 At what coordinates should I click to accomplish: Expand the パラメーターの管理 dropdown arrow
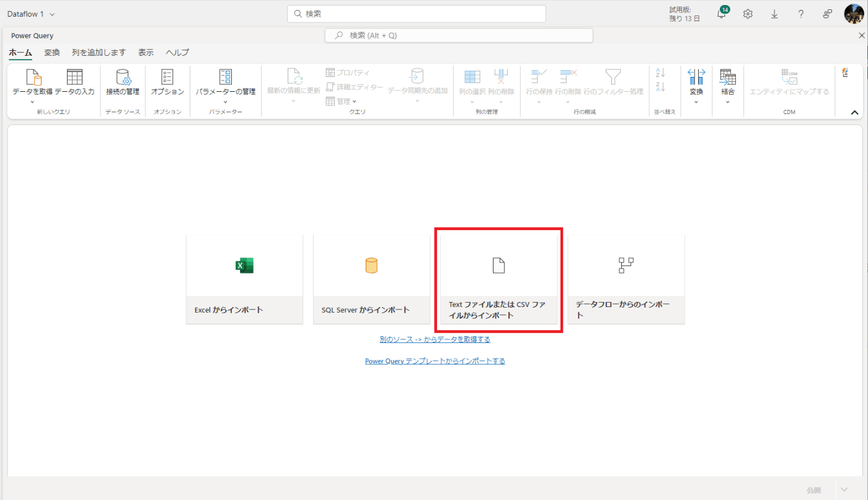pyautogui.click(x=226, y=102)
